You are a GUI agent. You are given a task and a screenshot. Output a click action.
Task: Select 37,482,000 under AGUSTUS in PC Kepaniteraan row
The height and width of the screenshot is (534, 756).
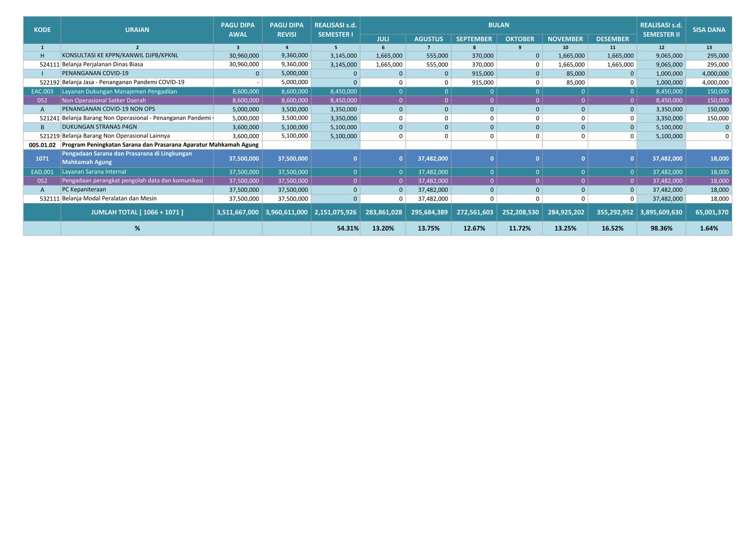[x=429, y=190]
